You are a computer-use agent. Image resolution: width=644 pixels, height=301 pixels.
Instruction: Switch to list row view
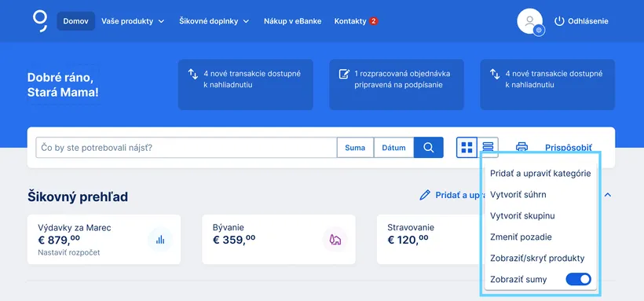(x=488, y=146)
